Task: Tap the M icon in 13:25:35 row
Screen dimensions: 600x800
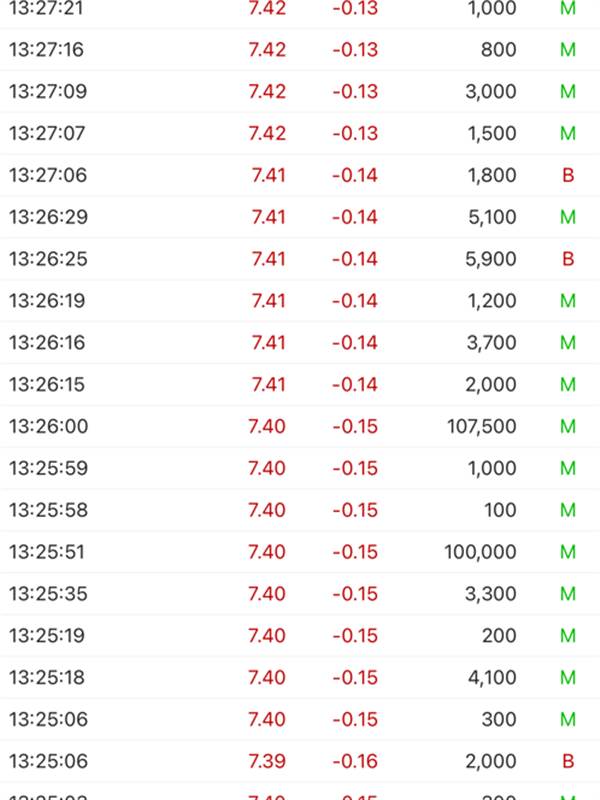Action: coord(568,593)
